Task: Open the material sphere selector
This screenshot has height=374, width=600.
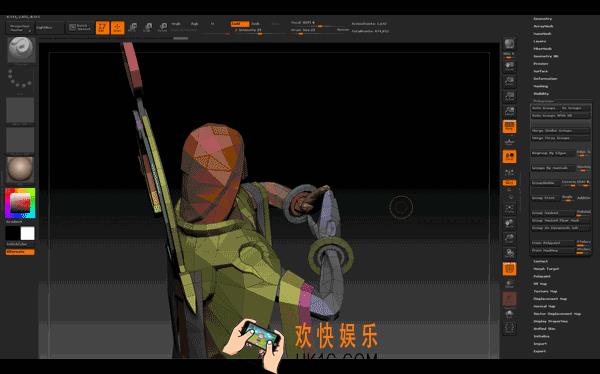Action: [20, 169]
